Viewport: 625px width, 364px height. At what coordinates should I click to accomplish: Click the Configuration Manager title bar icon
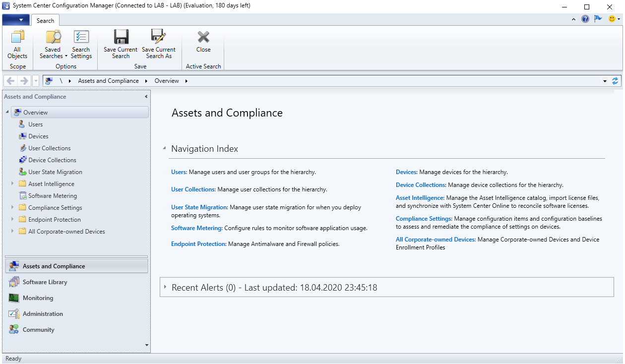[6, 6]
